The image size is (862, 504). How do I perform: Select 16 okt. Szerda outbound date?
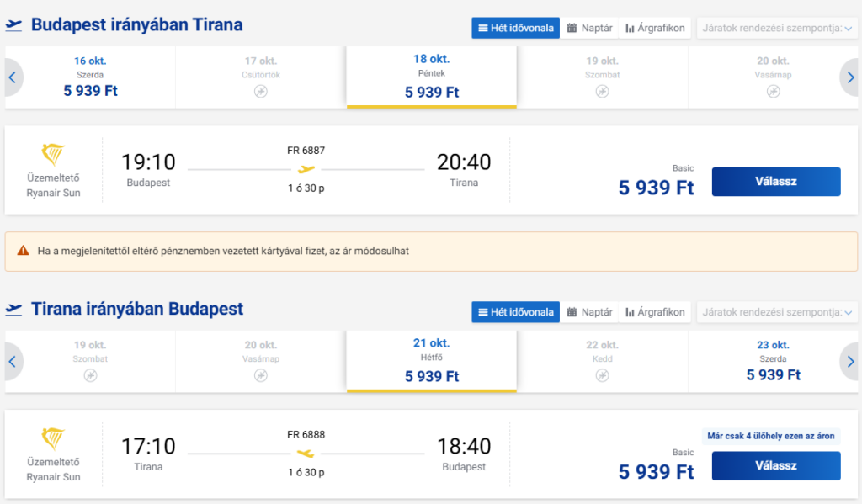pyautogui.click(x=90, y=77)
